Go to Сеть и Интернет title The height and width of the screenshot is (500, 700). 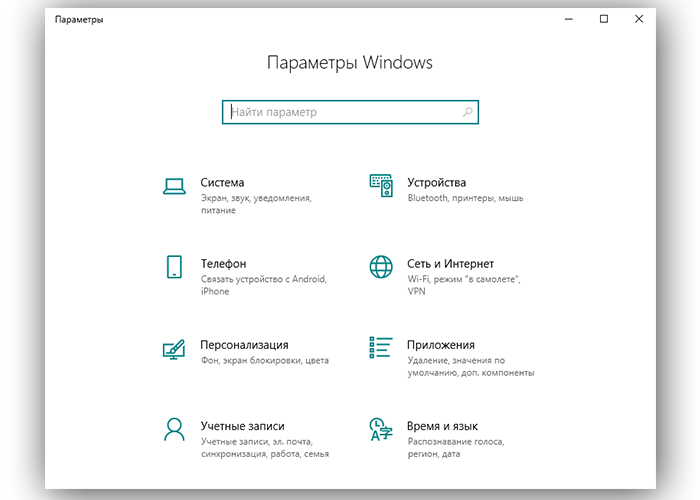(x=450, y=264)
